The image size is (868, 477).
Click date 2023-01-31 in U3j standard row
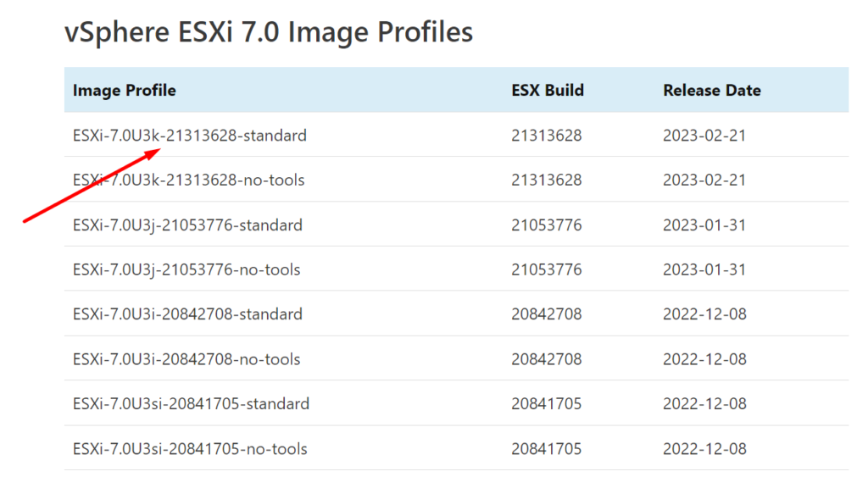point(704,225)
